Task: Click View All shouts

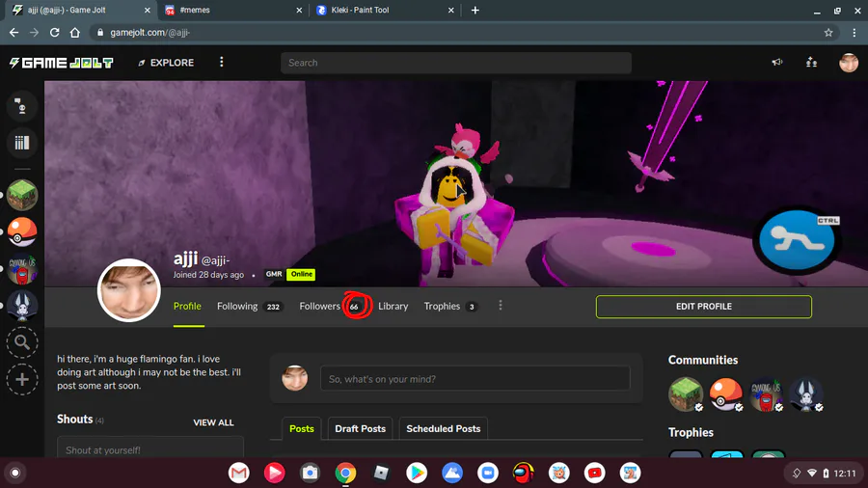Action: pyautogui.click(x=213, y=422)
